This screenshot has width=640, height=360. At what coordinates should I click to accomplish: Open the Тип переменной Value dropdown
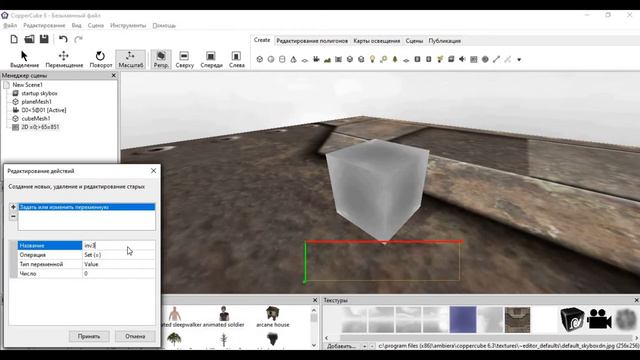118,264
